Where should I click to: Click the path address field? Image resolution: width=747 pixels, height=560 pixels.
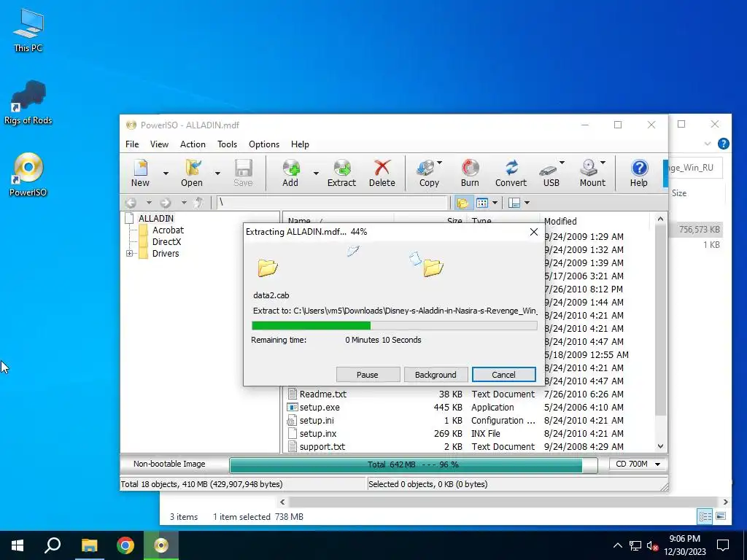(x=332, y=203)
